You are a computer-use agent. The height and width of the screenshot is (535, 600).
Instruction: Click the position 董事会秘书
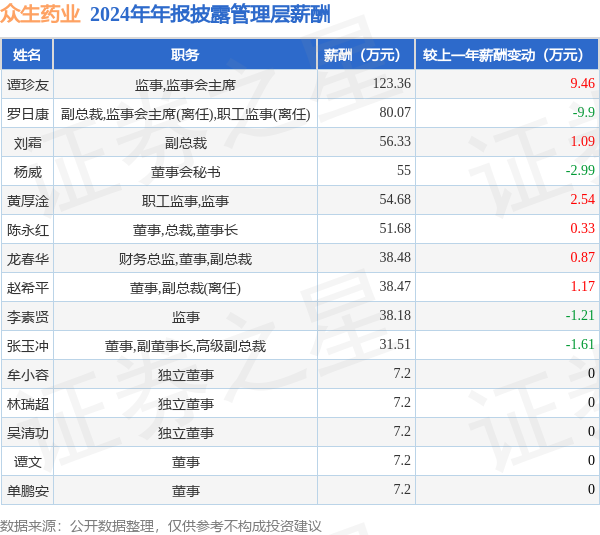[185, 172]
